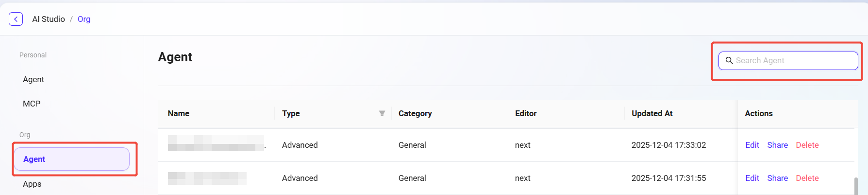Go to AI Studio breadcrumb
Viewport: 868px width, 195px height.
point(49,19)
